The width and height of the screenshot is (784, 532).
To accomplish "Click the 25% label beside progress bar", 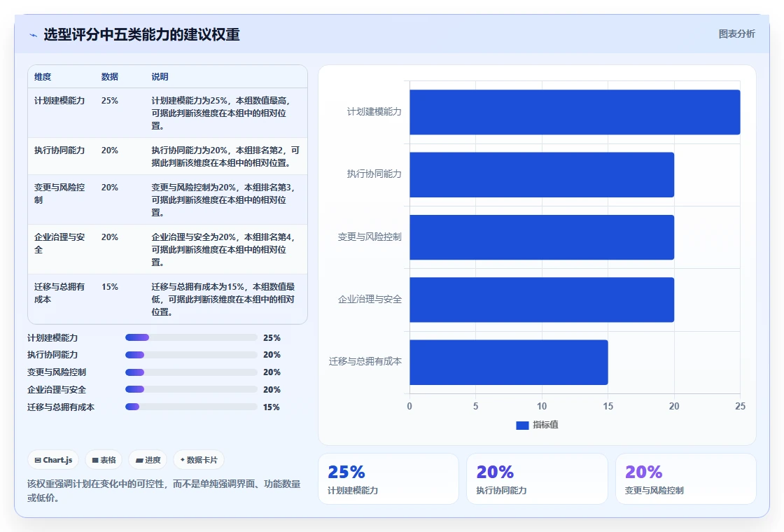I will tap(272, 338).
